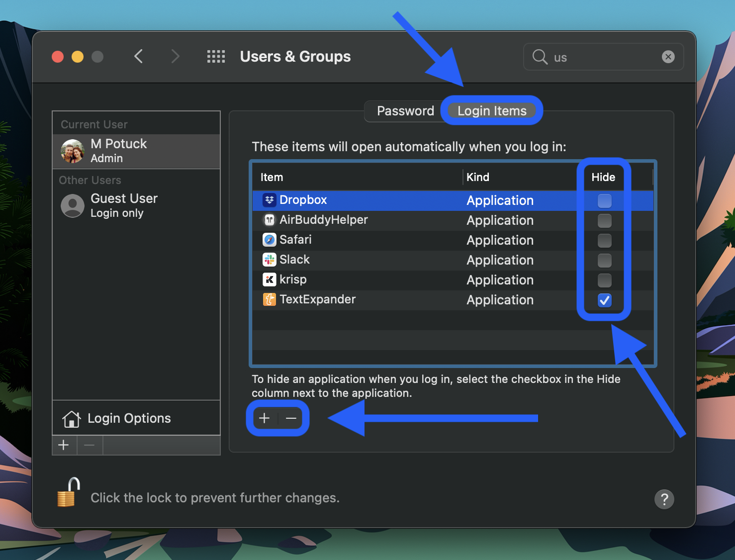The image size is (735, 560).
Task: Switch to the Password tab
Action: (405, 110)
